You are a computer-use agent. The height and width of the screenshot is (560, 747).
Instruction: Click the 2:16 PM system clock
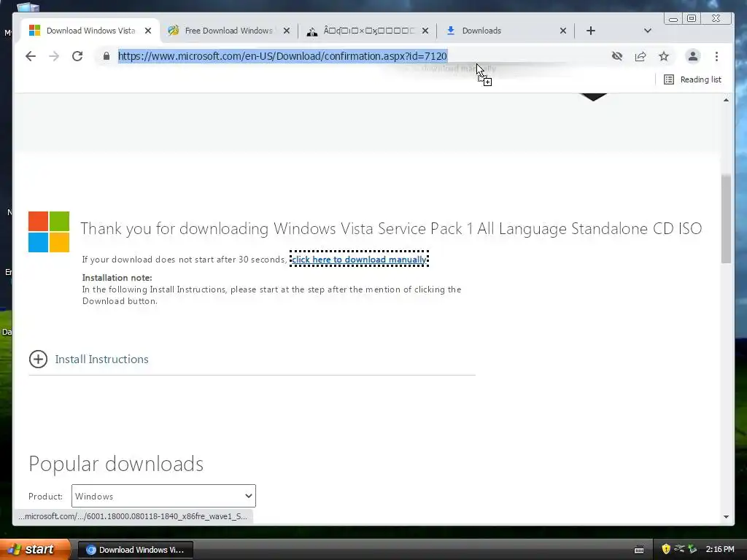point(720,549)
